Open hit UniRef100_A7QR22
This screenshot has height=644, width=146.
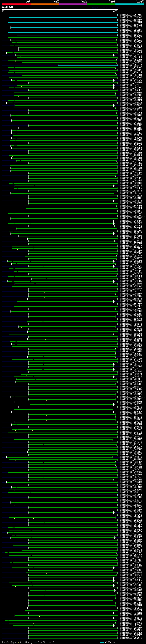[131, 32]
